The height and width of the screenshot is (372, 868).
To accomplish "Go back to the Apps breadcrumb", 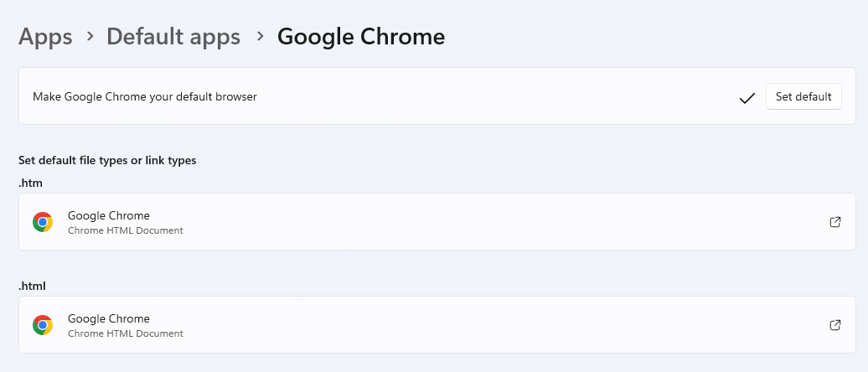I will pyautogui.click(x=45, y=37).
